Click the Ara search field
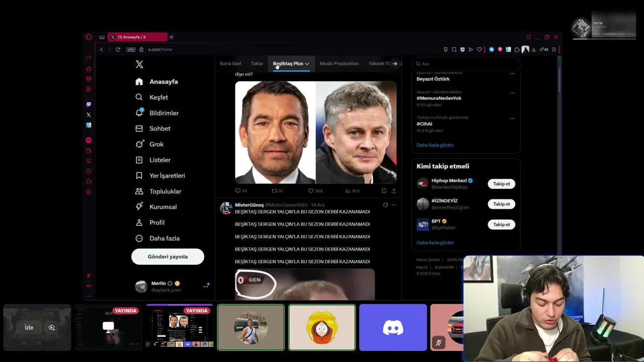Image resolution: width=644 pixels, height=362 pixels. click(x=465, y=64)
